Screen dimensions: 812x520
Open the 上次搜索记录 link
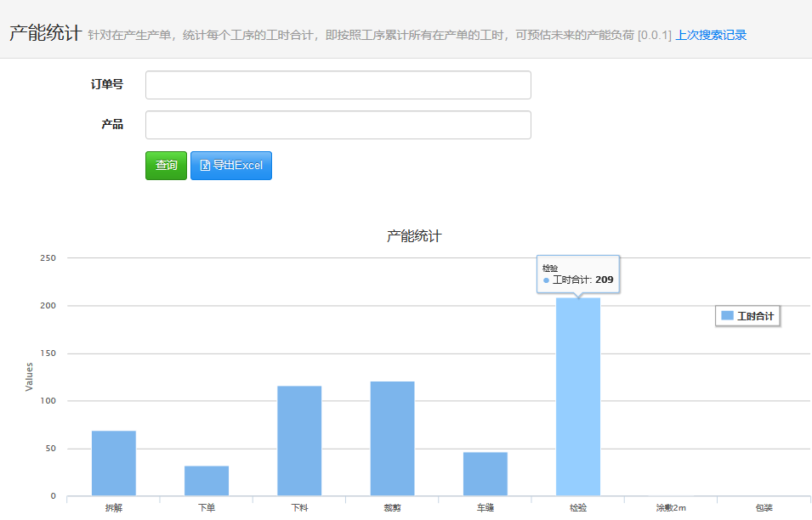tap(711, 35)
